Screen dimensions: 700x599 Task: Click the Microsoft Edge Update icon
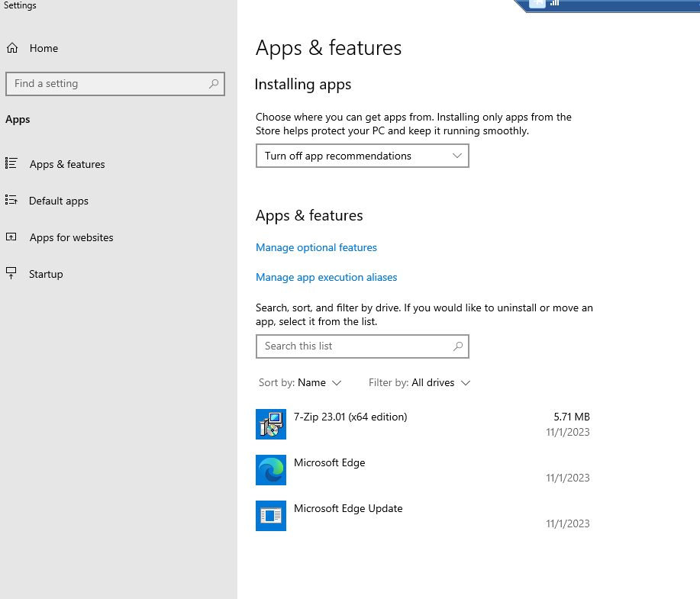(x=270, y=516)
